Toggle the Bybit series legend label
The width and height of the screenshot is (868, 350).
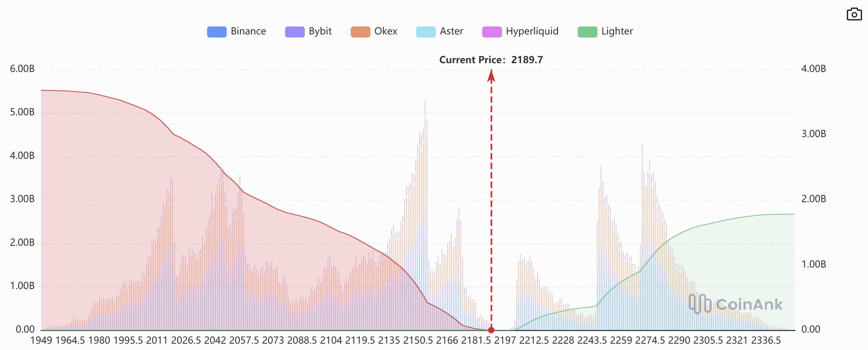[x=320, y=31]
